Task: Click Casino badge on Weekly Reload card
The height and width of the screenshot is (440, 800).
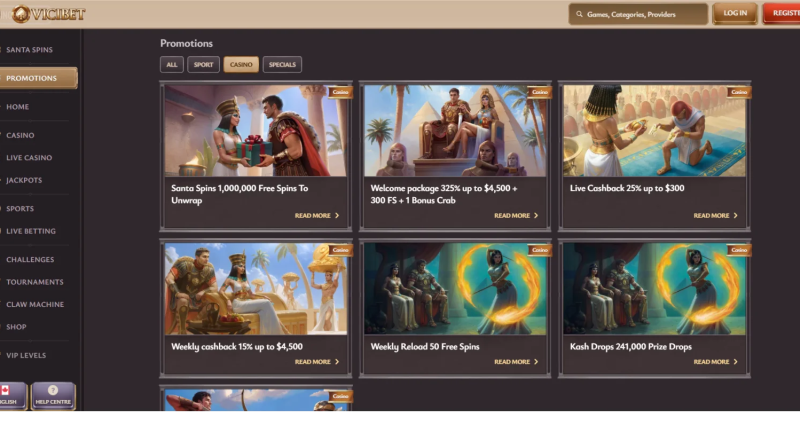Action: click(540, 250)
